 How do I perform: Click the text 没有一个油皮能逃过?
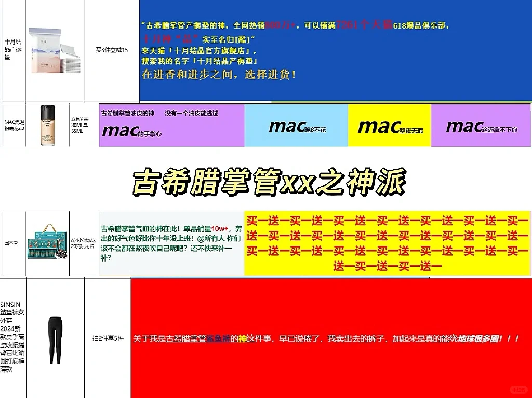click(191, 113)
